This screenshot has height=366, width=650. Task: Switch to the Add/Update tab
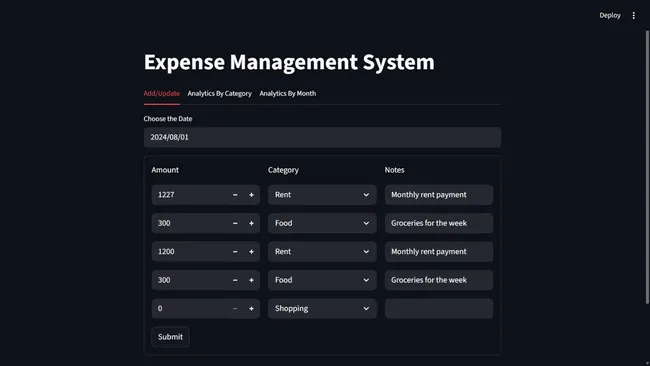[x=162, y=94]
